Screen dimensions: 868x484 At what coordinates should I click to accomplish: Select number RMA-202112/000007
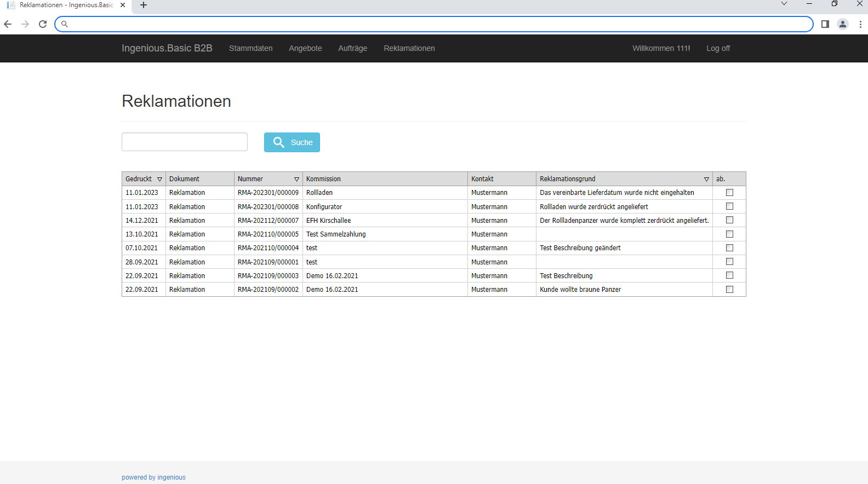268,221
